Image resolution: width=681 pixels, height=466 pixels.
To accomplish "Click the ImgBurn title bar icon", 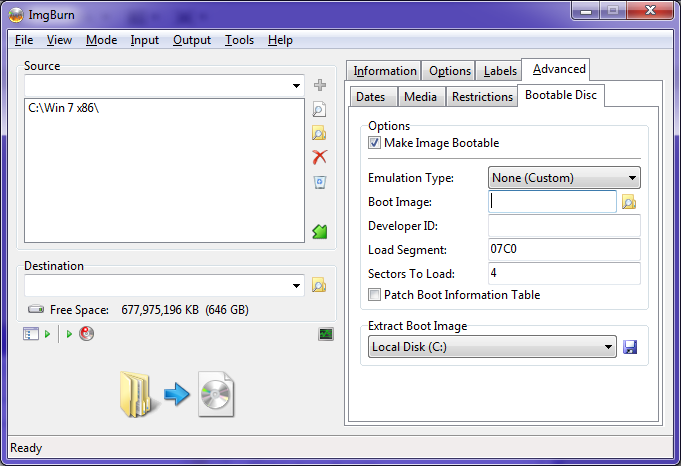I will pos(16,15).
